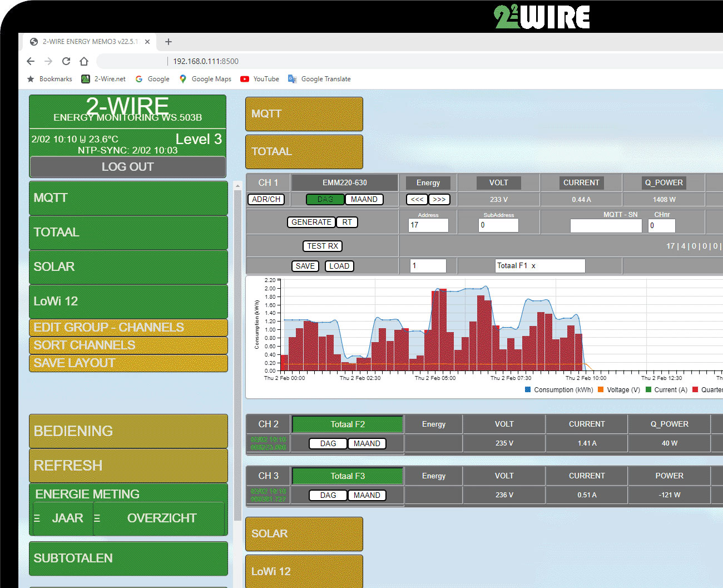The width and height of the screenshot is (723, 588).
Task: Open the BEDIENING section
Action: pos(128,431)
